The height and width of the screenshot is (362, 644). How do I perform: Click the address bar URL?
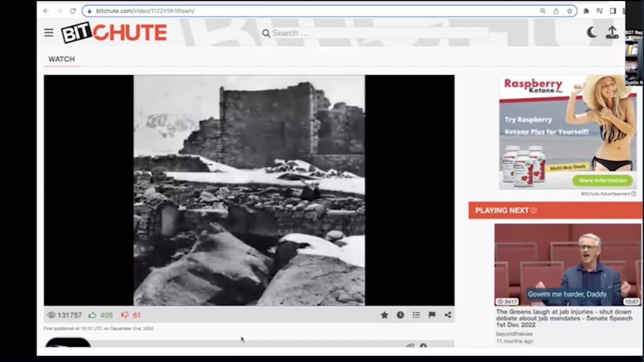(145, 11)
